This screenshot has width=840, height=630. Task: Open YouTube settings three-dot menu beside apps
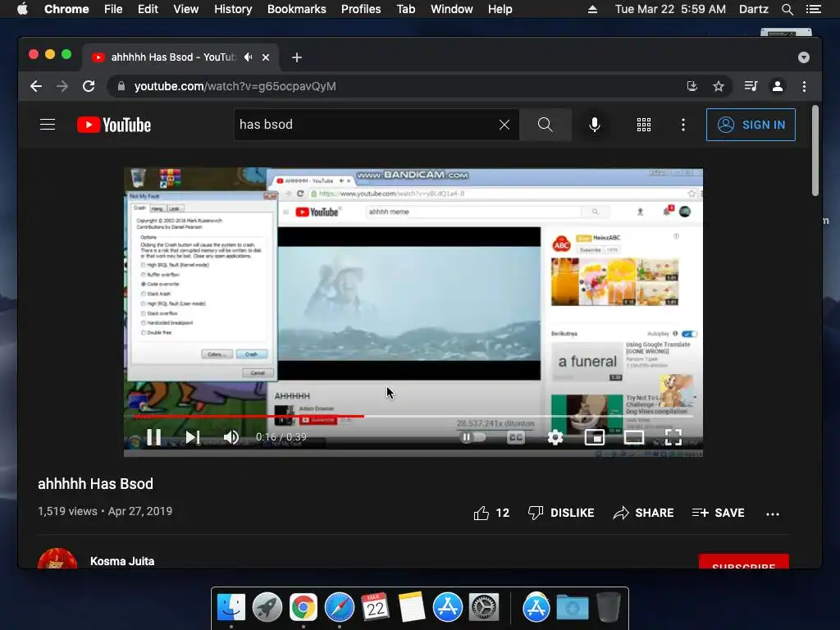[683, 125]
